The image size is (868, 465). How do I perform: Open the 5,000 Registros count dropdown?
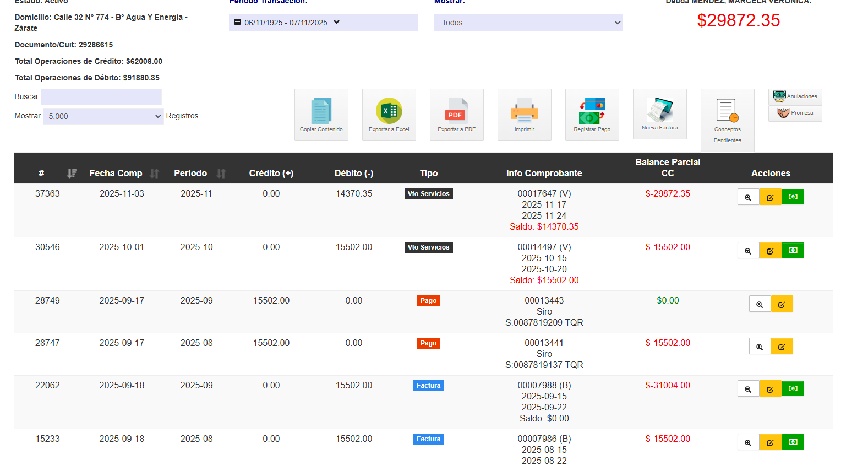tap(103, 116)
